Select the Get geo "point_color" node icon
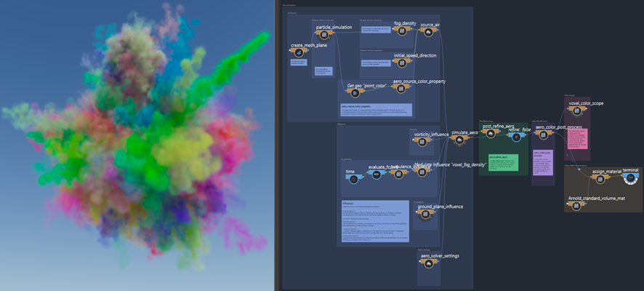 (355, 93)
